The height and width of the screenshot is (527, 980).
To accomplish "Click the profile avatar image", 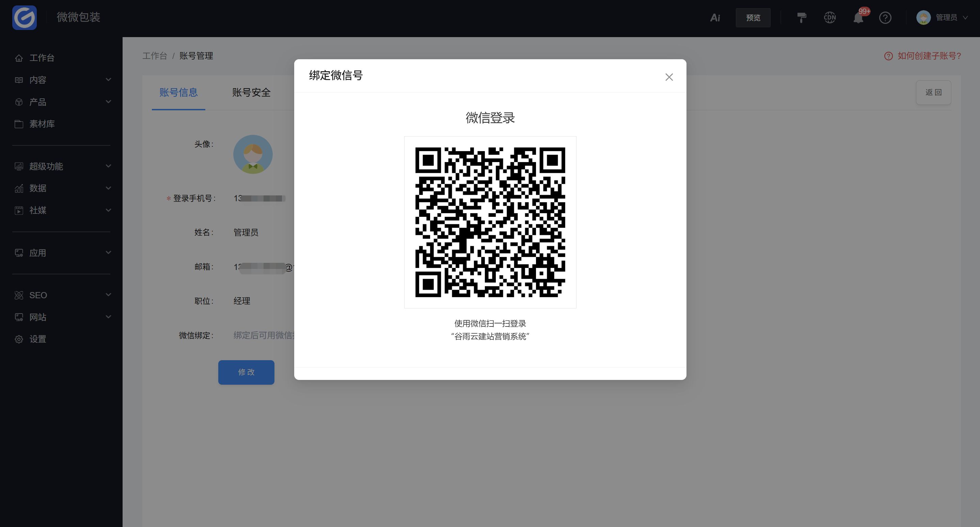I will coord(253,154).
